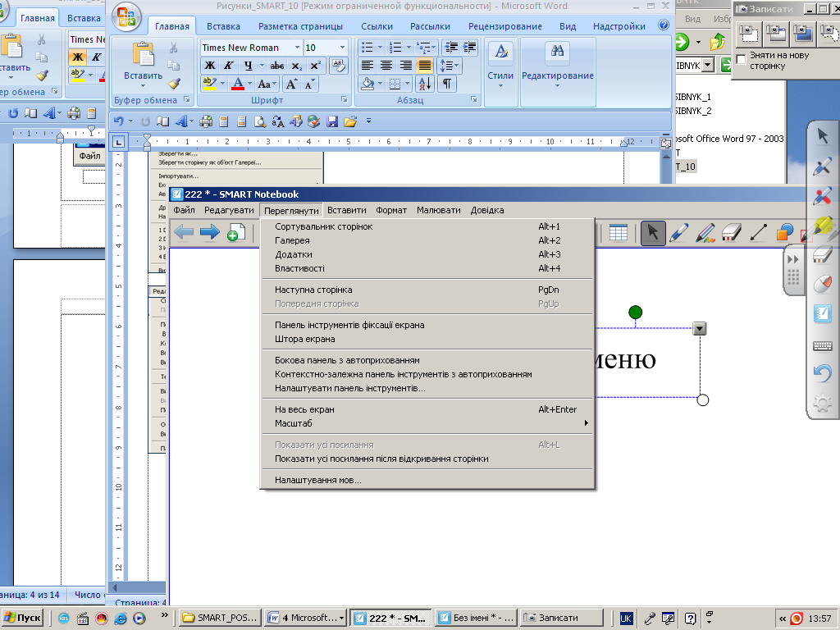
Task: Choose 'Сортувальник сторінок' menu entry
Action: click(428, 226)
